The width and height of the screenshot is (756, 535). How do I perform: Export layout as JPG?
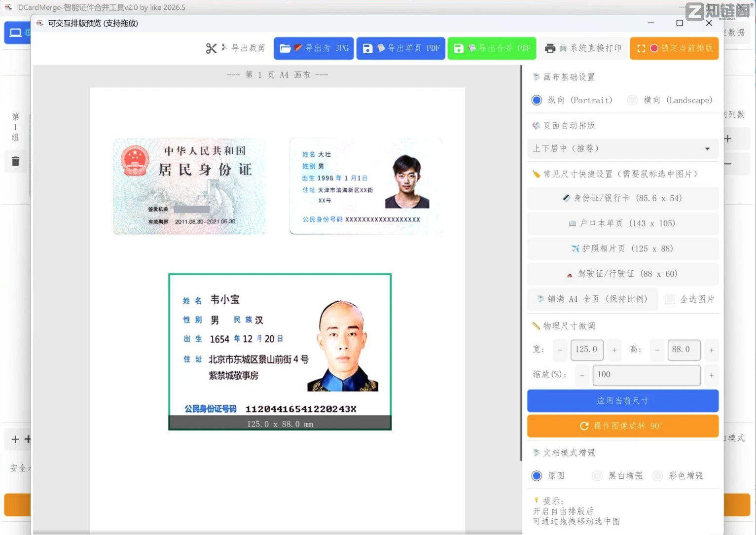[314, 48]
